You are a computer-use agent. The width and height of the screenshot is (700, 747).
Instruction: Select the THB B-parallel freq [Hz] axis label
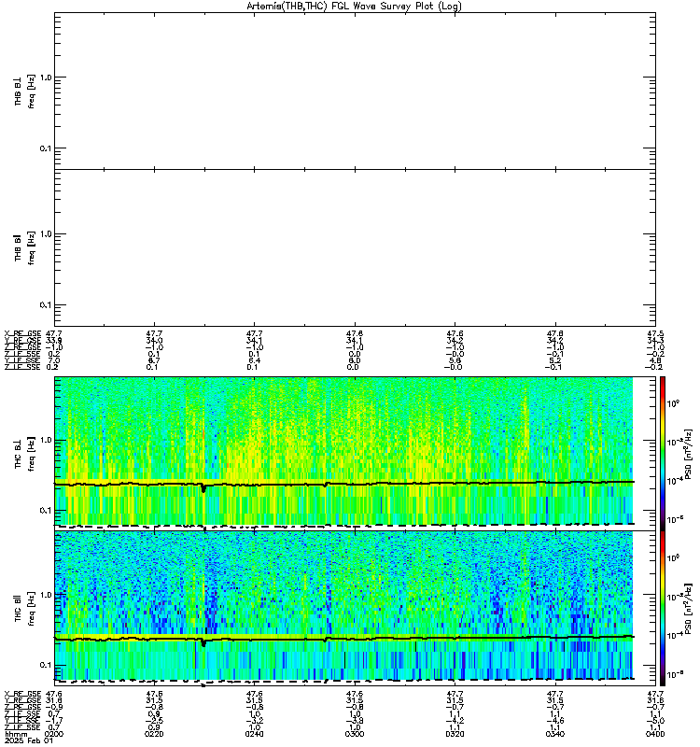click(x=25, y=247)
